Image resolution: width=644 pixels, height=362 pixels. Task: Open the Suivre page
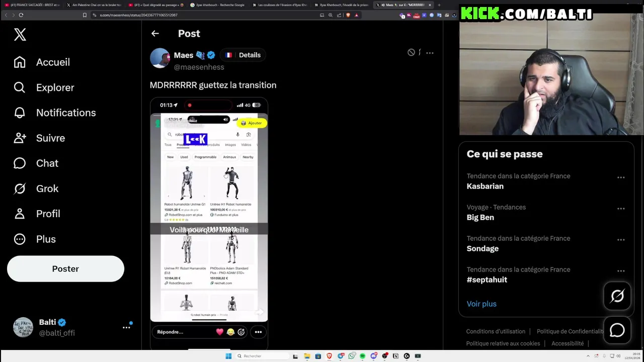click(x=40, y=138)
